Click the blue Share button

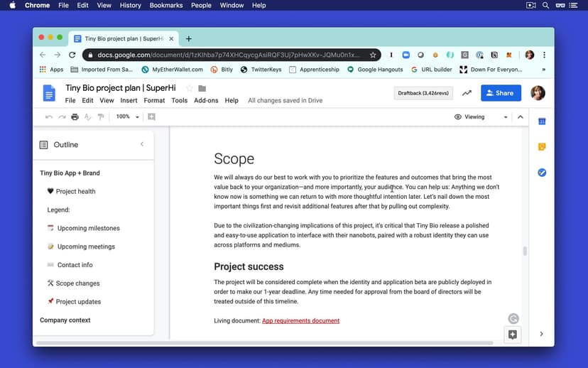click(501, 93)
